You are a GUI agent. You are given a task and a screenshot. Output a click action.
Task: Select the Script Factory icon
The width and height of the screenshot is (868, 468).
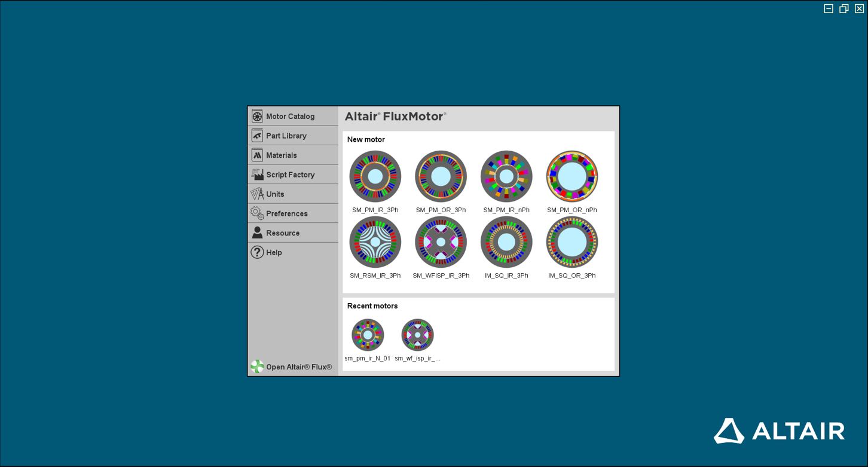coord(257,175)
